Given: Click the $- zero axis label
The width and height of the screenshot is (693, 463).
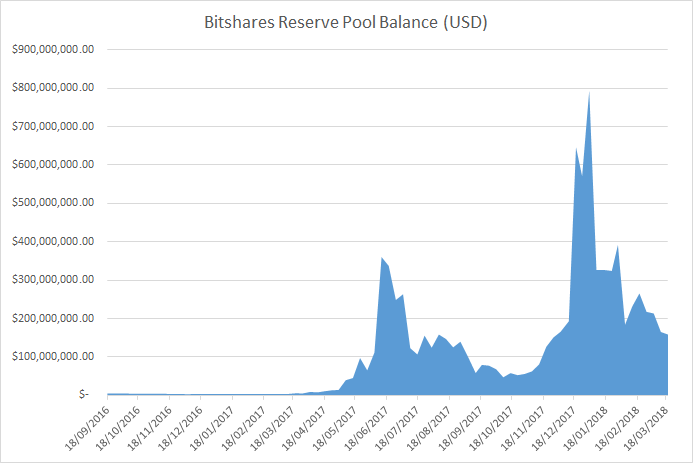Looking at the screenshot, I should point(84,394).
